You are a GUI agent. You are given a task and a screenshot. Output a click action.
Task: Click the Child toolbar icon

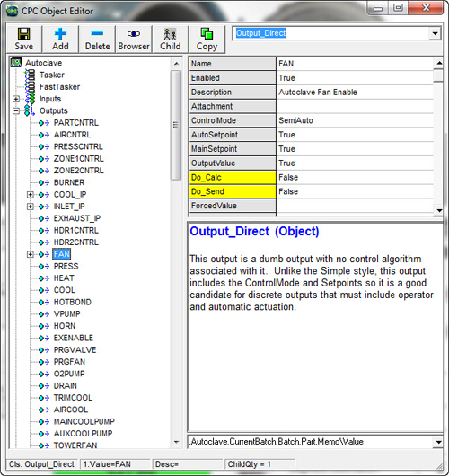(170, 34)
